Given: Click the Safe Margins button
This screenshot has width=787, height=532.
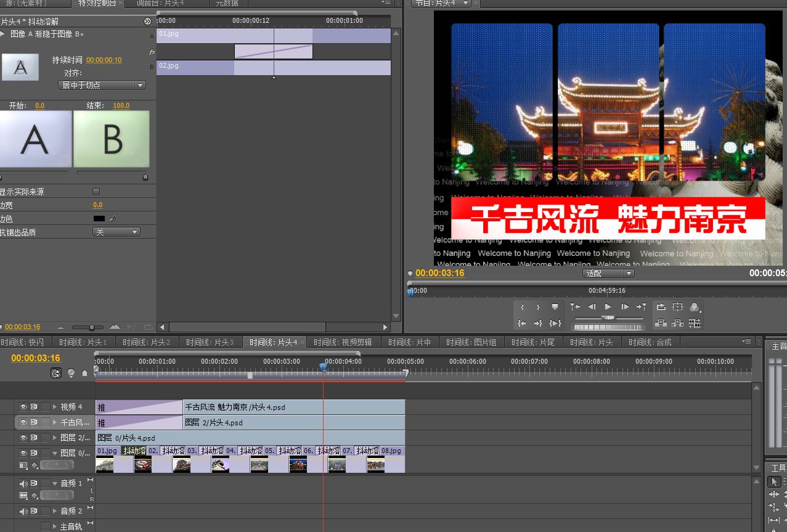Looking at the screenshot, I should coord(678,306).
